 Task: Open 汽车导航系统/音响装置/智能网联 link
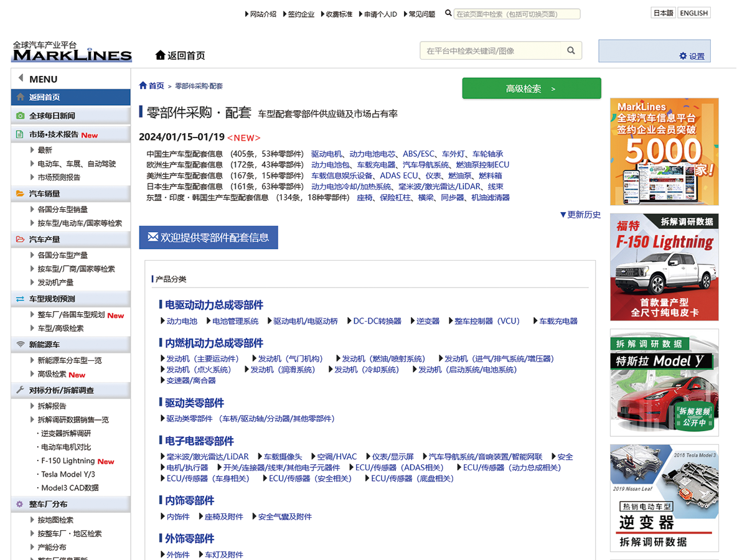point(486,457)
